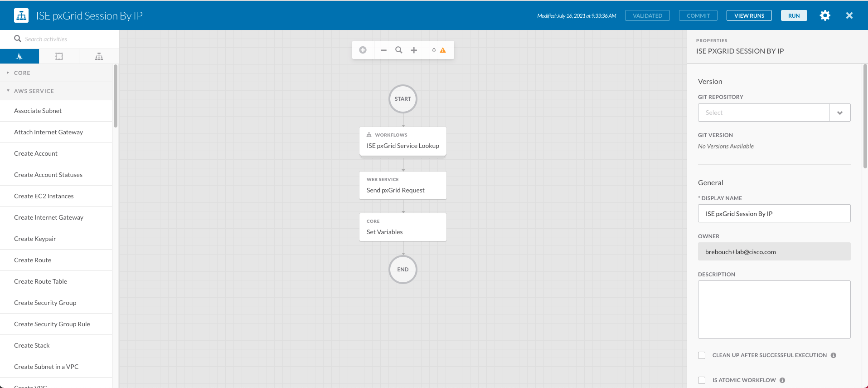Screen dimensions: 868x388
Task: Click the workflow logo icon in header
Action: [21, 15]
